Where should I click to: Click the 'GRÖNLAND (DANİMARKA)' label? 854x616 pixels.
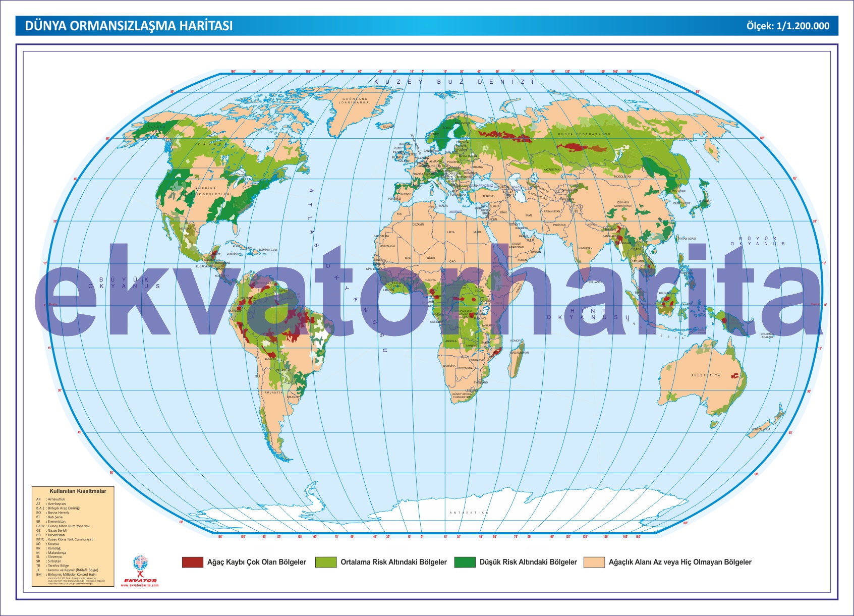pos(355,101)
